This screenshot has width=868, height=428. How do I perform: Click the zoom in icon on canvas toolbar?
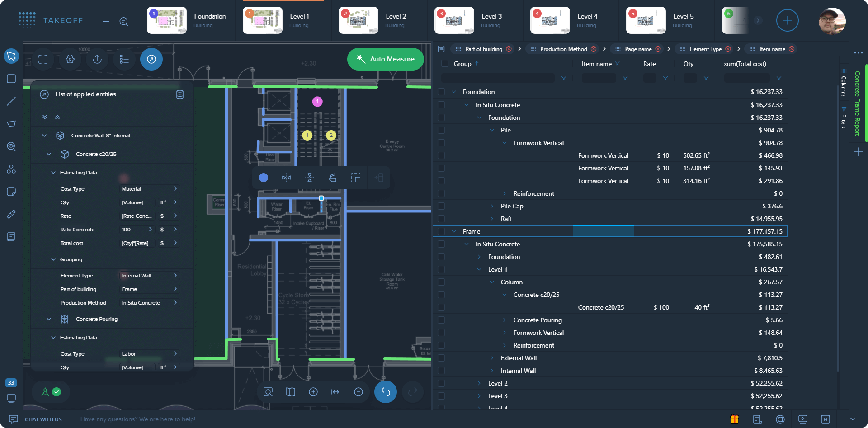[313, 392]
